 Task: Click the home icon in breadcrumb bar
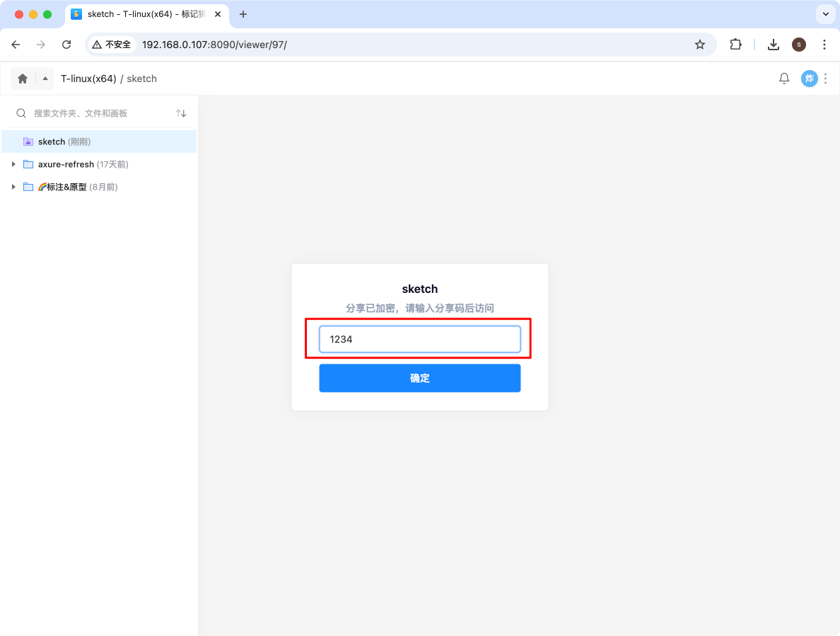[x=23, y=79]
